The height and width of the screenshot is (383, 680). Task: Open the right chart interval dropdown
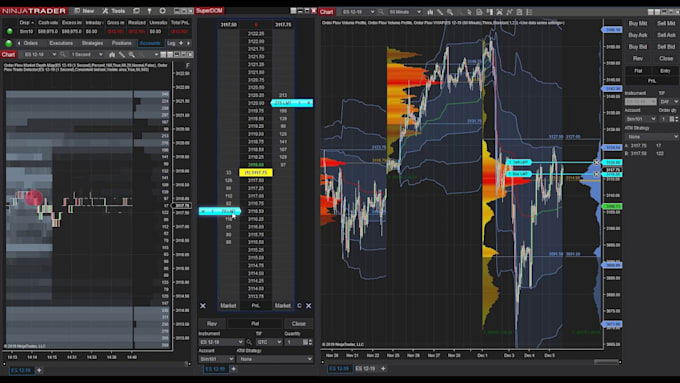tap(404, 12)
